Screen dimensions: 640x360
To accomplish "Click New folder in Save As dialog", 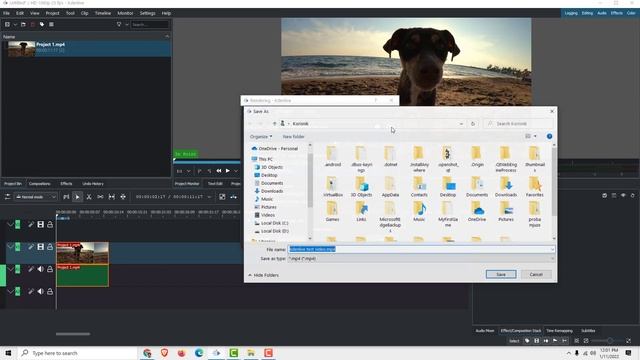I will coord(293,136).
